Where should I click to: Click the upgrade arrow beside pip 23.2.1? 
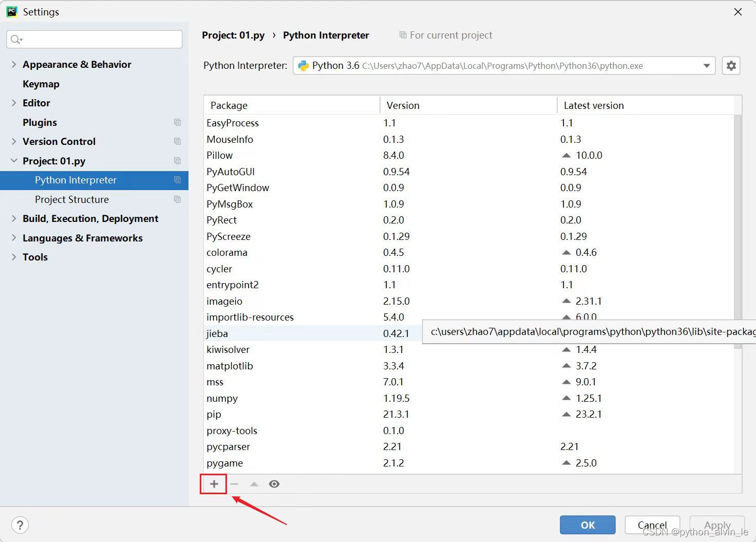click(x=566, y=414)
